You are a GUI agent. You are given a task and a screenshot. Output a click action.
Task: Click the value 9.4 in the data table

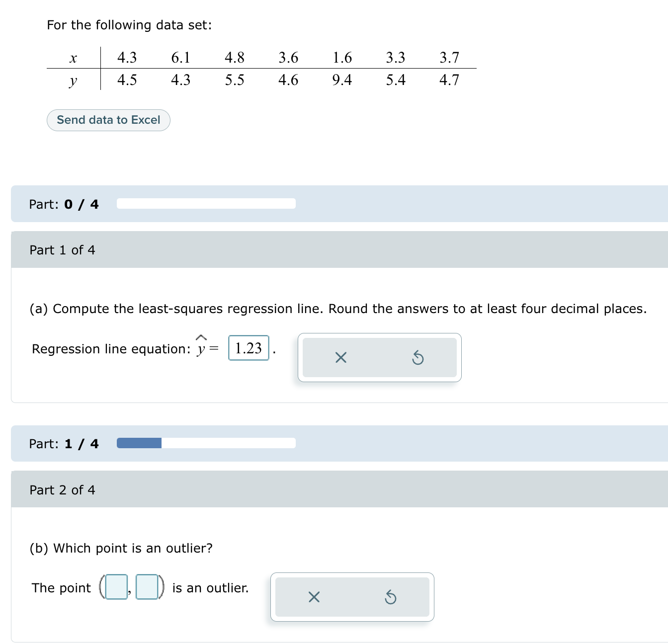tap(342, 80)
